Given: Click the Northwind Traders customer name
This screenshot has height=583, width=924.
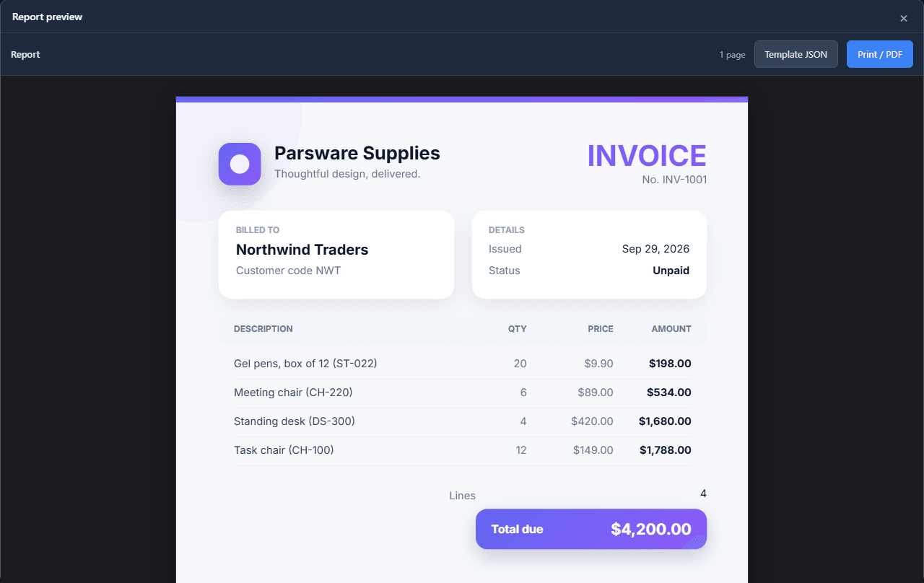Looking at the screenshot, I should [302, 250].
